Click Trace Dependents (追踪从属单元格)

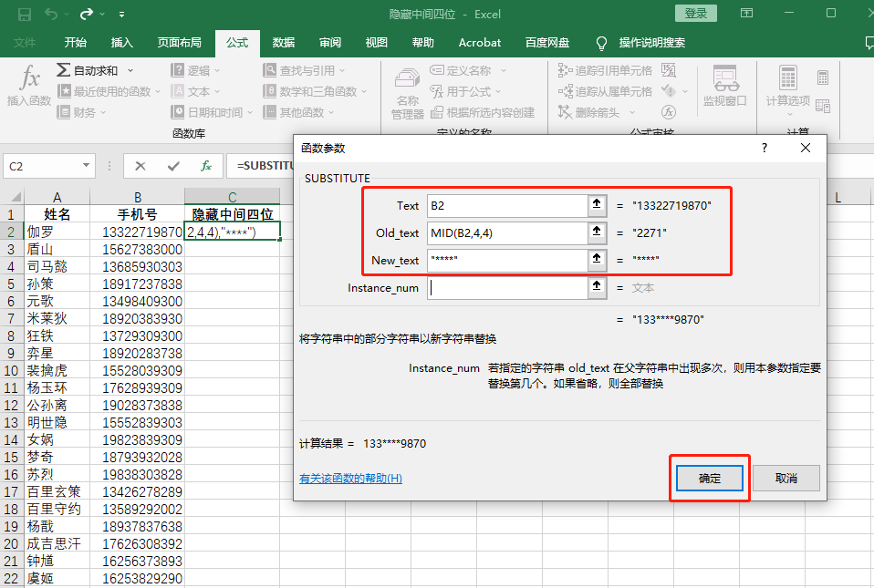[604, 89]
